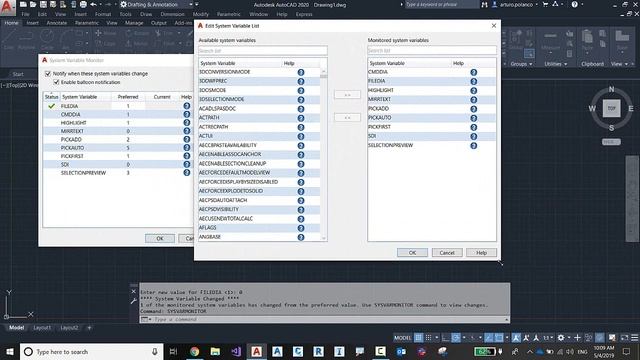Image resolution: width=640 pixels, height=360 pixels.
Task: Click the Windows Start button
Action: click(x=9, y=351)
